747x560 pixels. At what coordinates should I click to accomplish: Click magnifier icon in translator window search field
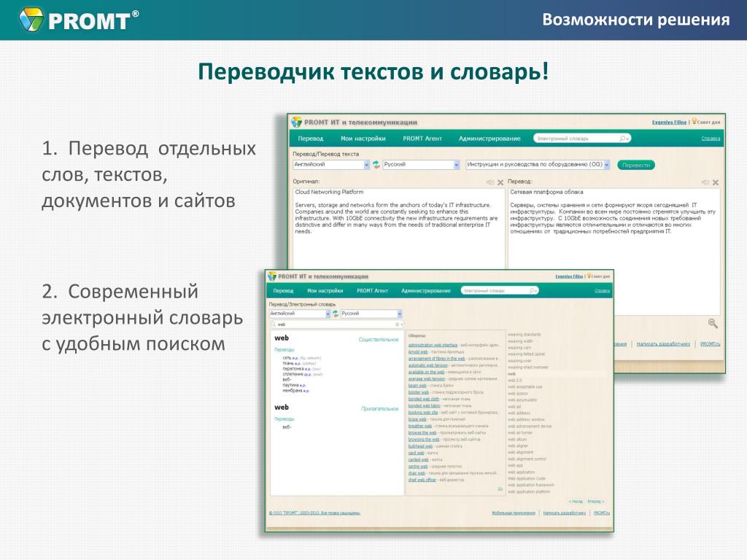click(623, 139)
